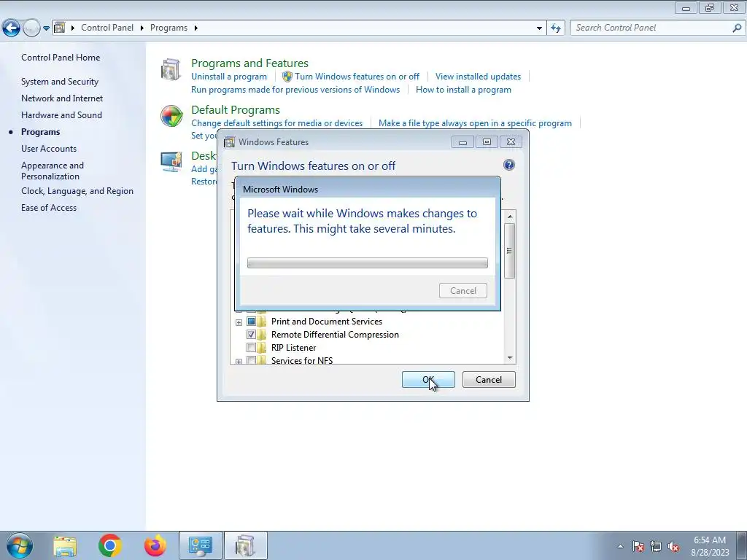Viewport: 747px width, 560px height.
Task: Click the search magnifier icon
Action: click(x=737, y=28)
